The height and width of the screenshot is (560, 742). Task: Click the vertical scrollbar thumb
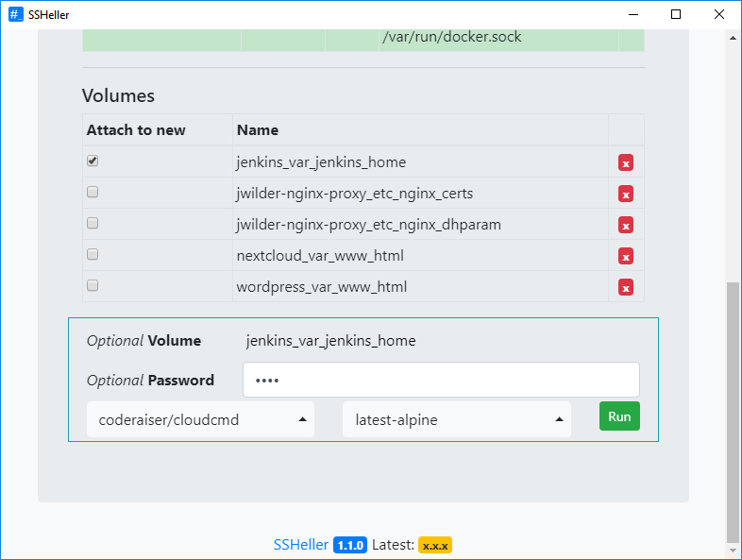point(733,412)
